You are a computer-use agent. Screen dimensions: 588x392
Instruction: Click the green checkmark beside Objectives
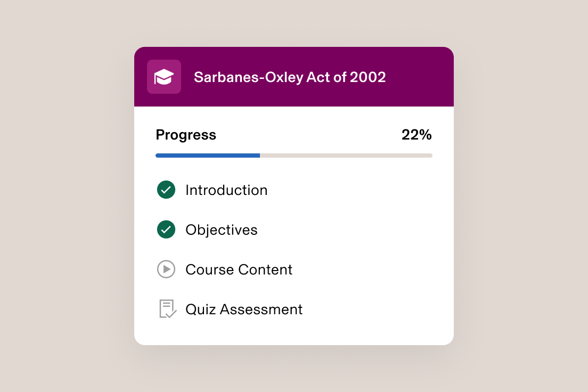coord(166,230)
